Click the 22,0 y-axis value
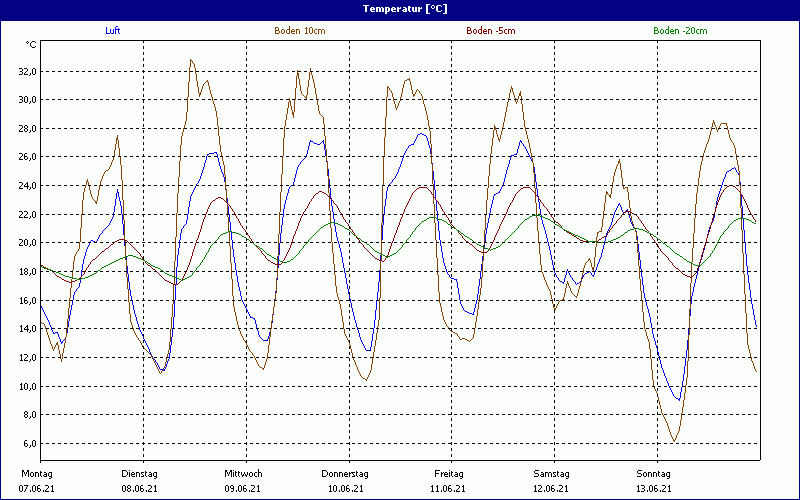Screen dimensions: 800x500 [x=27, y=214]
